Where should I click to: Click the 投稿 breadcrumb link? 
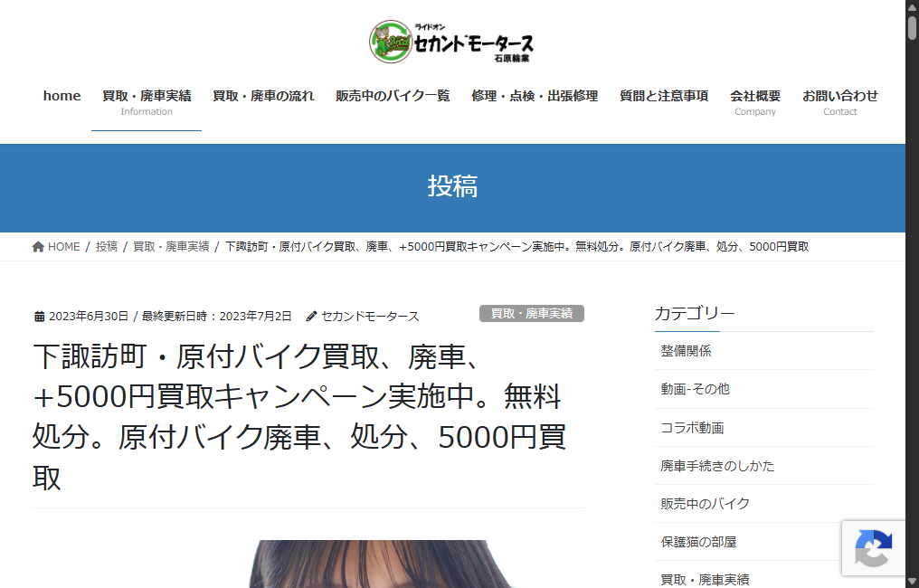tap(107, 247)
